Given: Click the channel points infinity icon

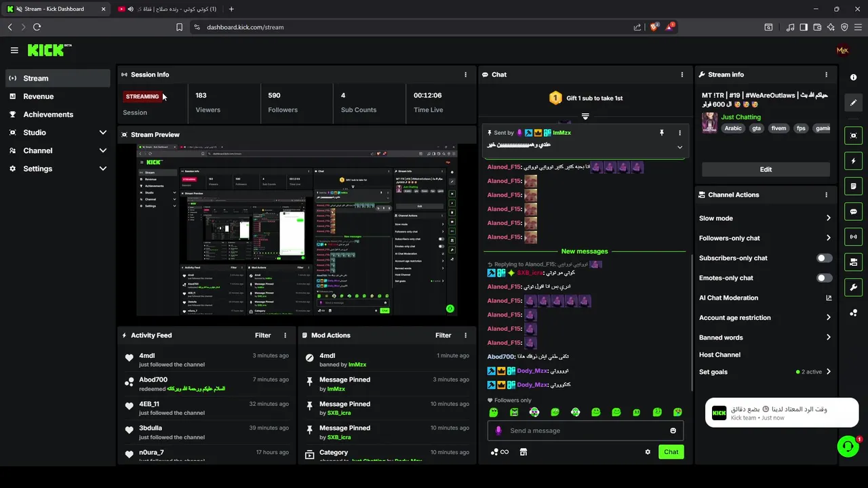Looking at the screenshot, I should coord(500,452).
